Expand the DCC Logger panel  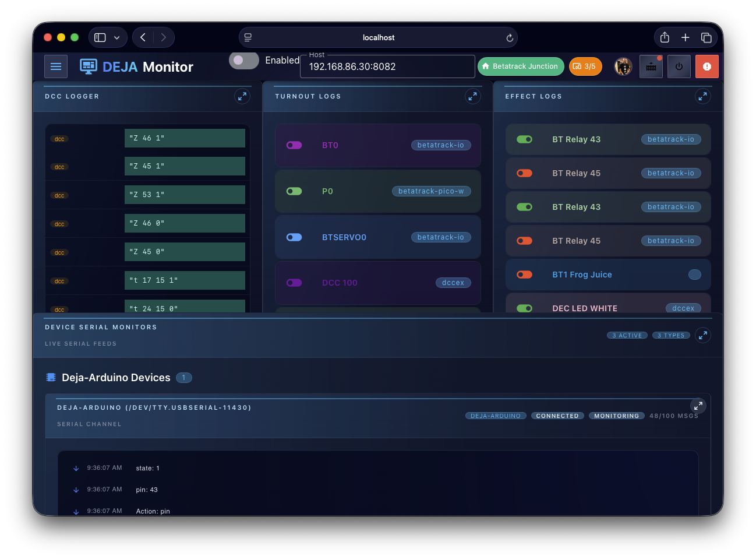coord(242,96)
